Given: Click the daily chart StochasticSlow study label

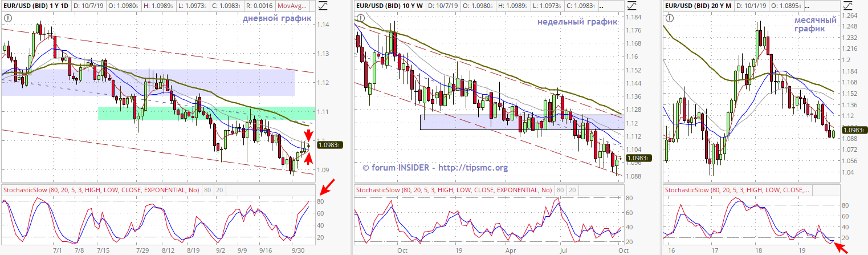Looking at the screenshot, I should 100,189.
